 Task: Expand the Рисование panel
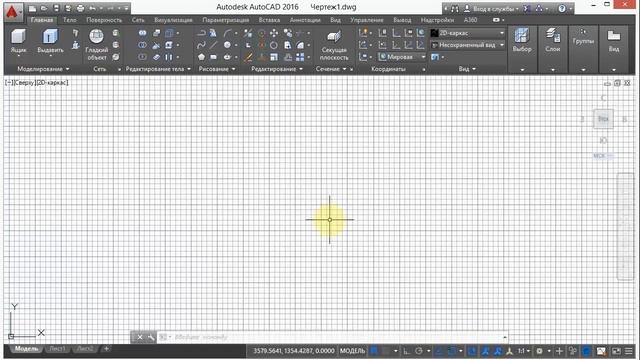pyautogui.click(x=217, y=69)
